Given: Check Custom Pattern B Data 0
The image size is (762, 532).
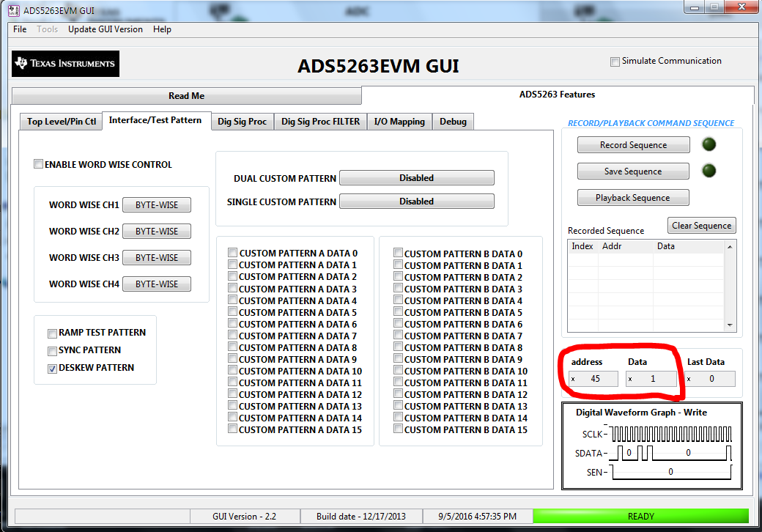Looking at the screenshot, I should (398, 253).
